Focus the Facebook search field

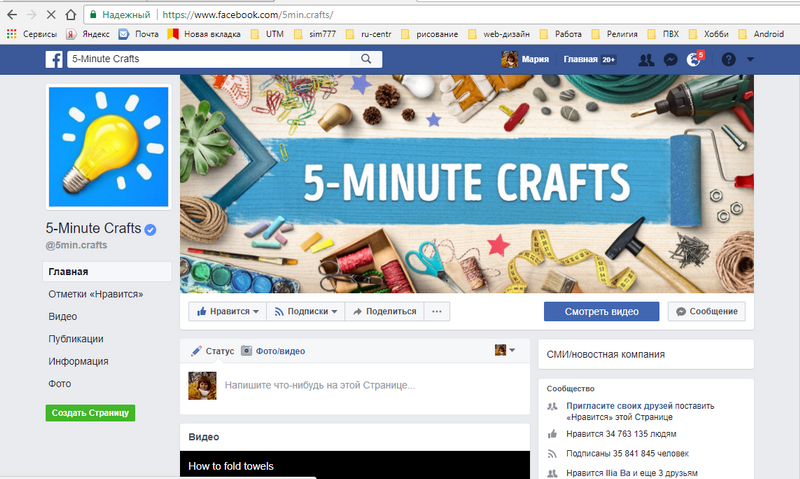point(209,59)
